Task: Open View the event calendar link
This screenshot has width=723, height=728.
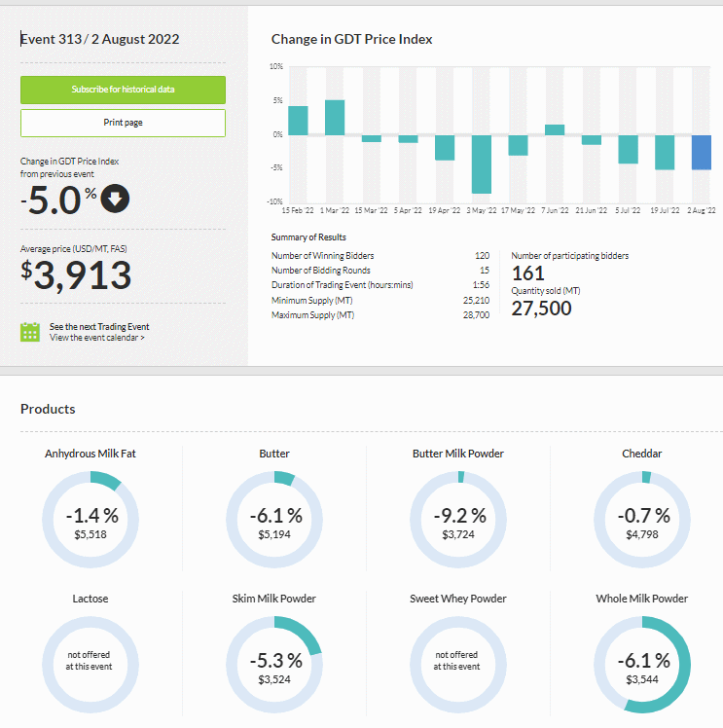Action: tap(97, 338)
